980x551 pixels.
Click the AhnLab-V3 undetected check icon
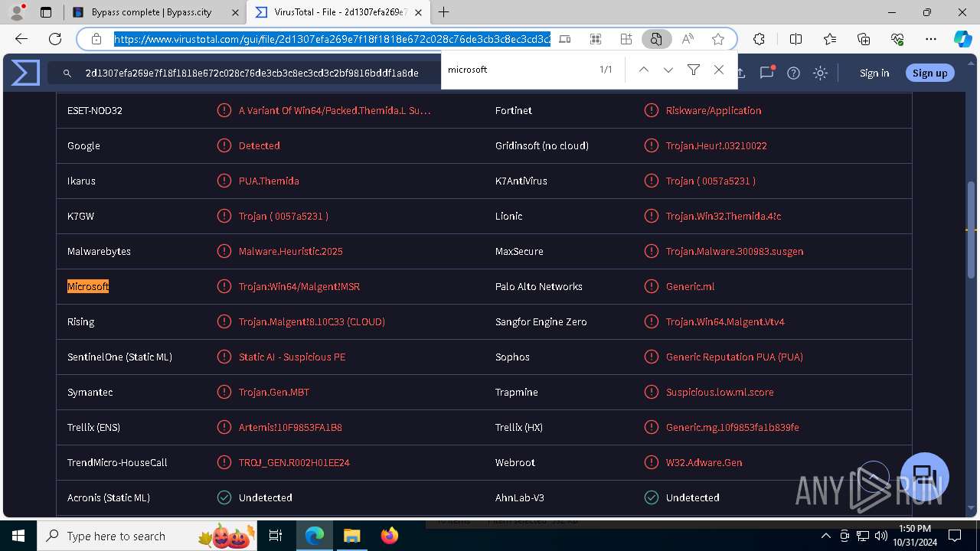[x=652, y=497]
